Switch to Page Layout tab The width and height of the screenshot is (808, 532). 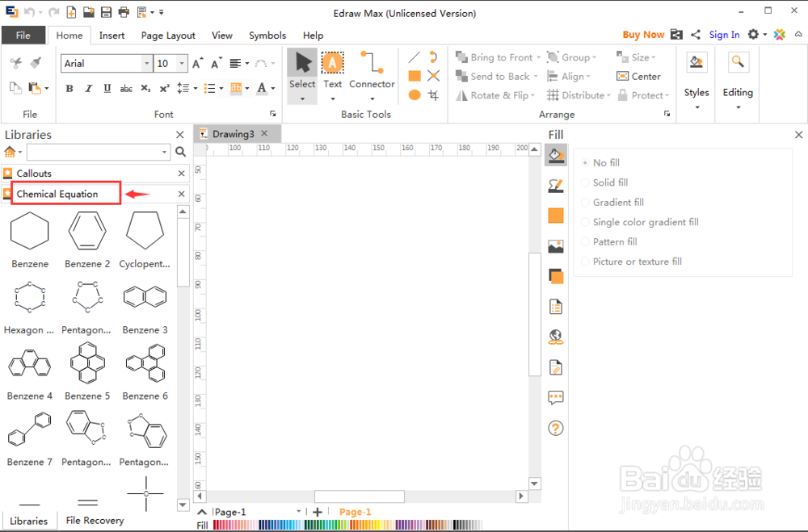(168, 35)
